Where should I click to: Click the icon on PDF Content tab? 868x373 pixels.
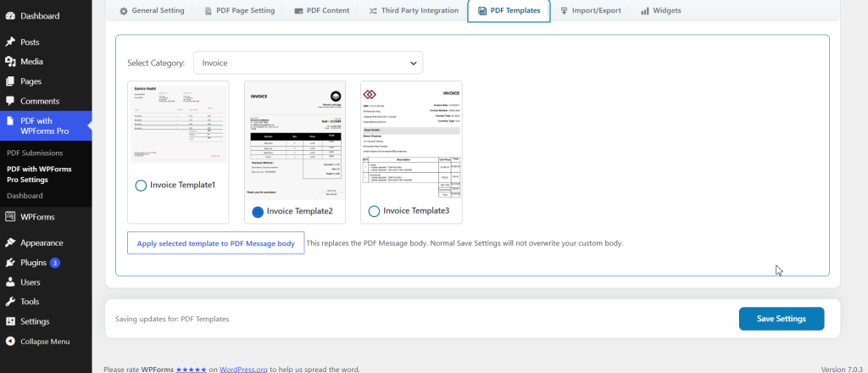tap(298, 10)
